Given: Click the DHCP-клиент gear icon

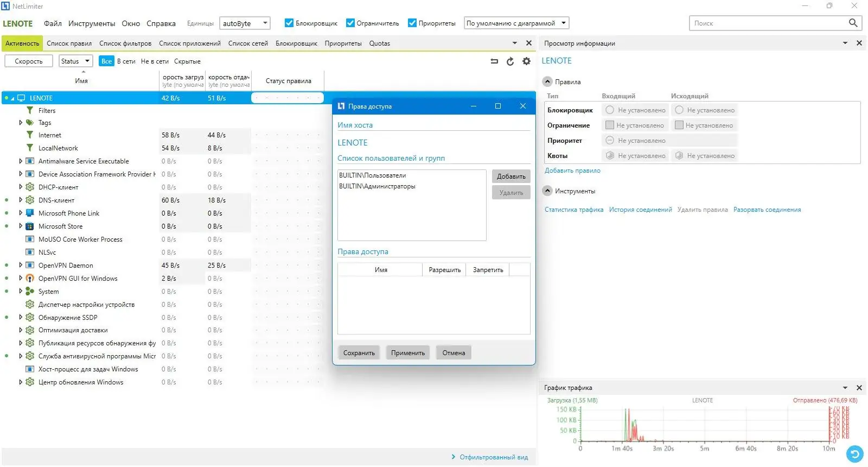Looking at the screenshot, I should [30, 187].
